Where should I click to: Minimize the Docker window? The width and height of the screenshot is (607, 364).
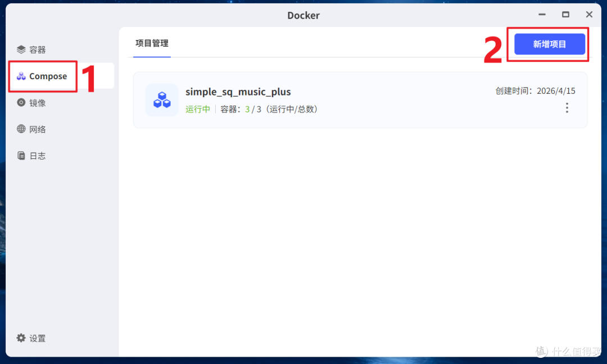[542, 15]
